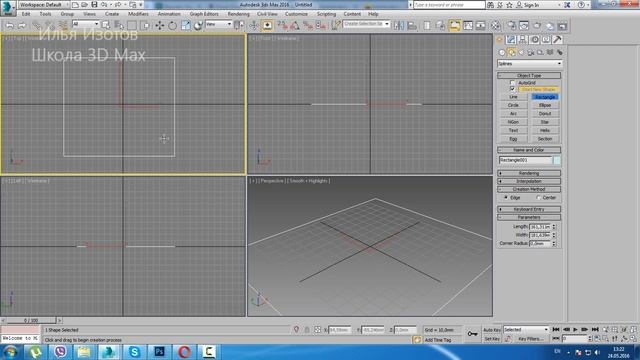Open the reference coordinate View dropdown
The width and height of the screenshot is (640, 360).
[218, 24]
